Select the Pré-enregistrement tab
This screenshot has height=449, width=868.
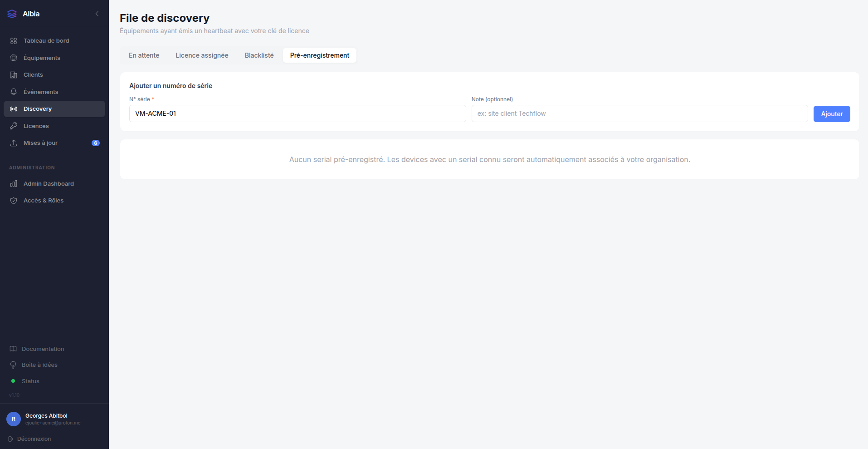click(x=320, y=55)
